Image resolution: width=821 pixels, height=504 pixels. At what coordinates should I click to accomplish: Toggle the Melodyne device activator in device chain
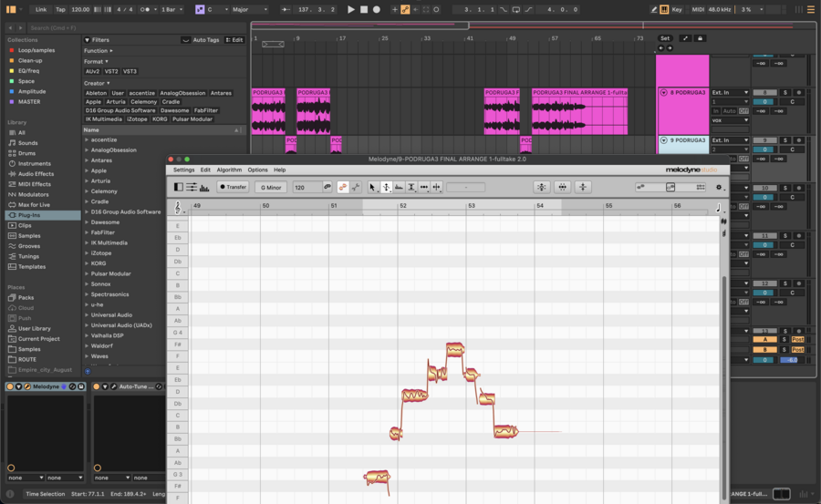click(10, 386)
